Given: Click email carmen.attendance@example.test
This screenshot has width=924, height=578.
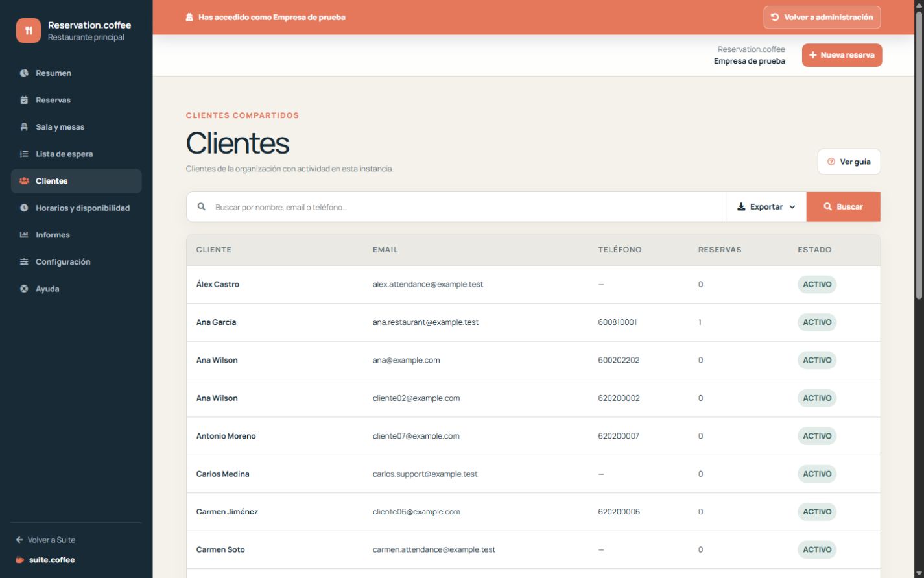Looking at the screenshot, I should [434, 549].
